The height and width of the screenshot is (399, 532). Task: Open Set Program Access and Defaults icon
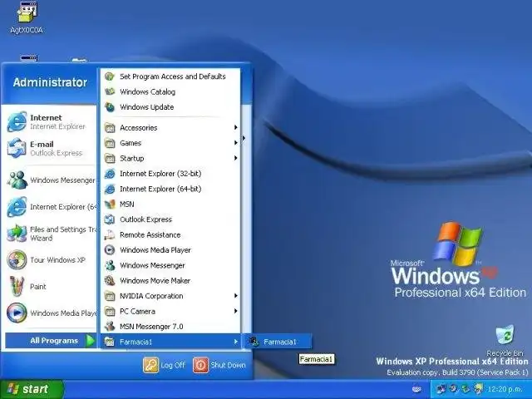pos(110,76)
